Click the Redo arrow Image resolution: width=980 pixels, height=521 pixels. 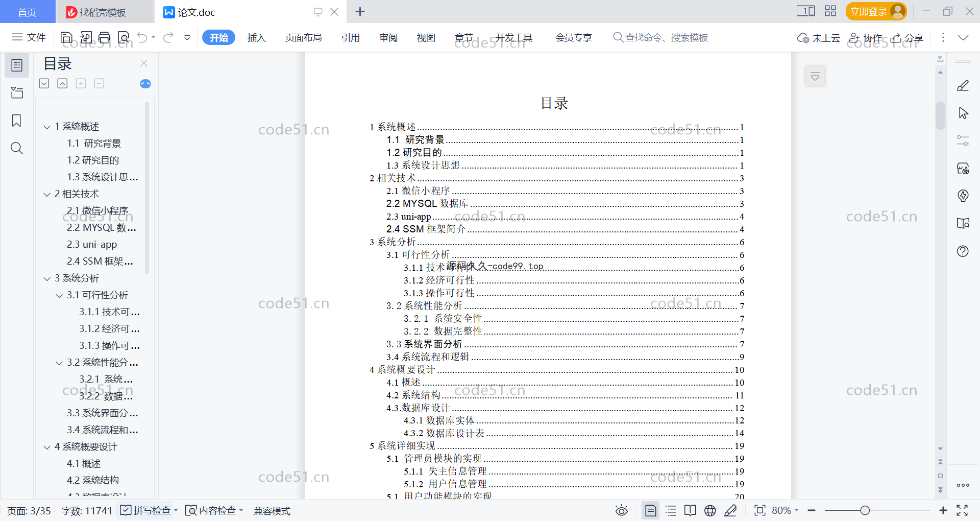point(168,37)
